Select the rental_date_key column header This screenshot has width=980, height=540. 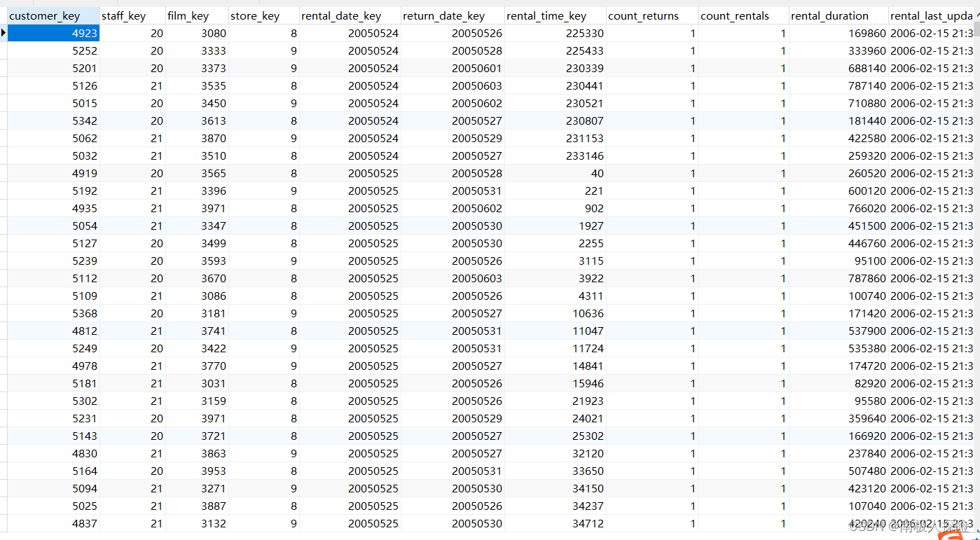click(x=350, y=15)
